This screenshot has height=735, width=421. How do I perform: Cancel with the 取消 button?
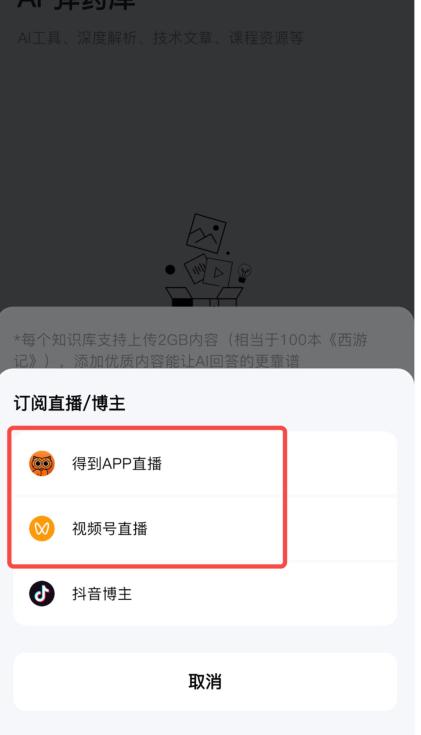tap(205, 682)
